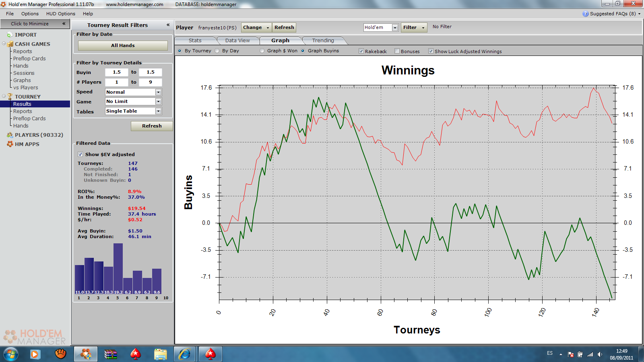Screen dimensions: 644x362
Task: Open the Game dropdown showing No Limit
Action: coord(133,101)
